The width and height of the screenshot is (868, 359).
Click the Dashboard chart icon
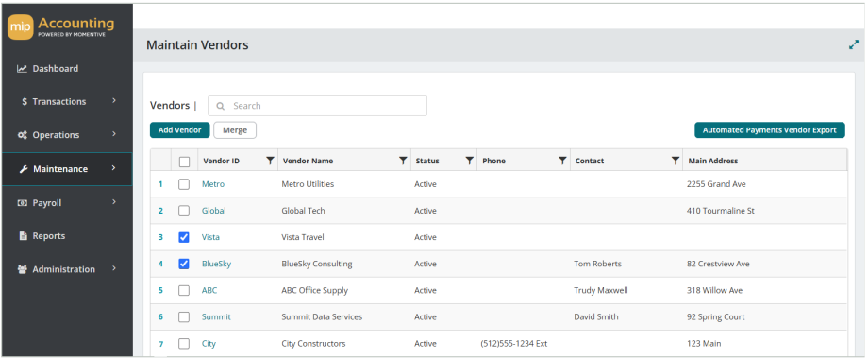point(22,69)
